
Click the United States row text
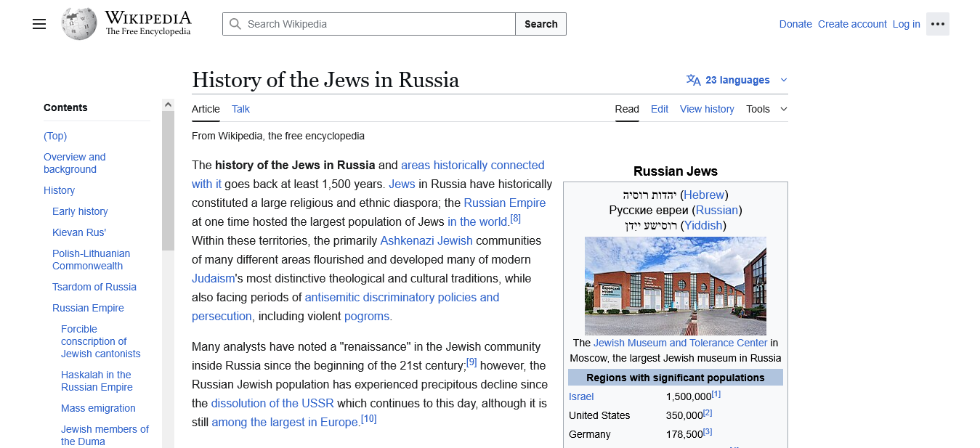[599, 415]
